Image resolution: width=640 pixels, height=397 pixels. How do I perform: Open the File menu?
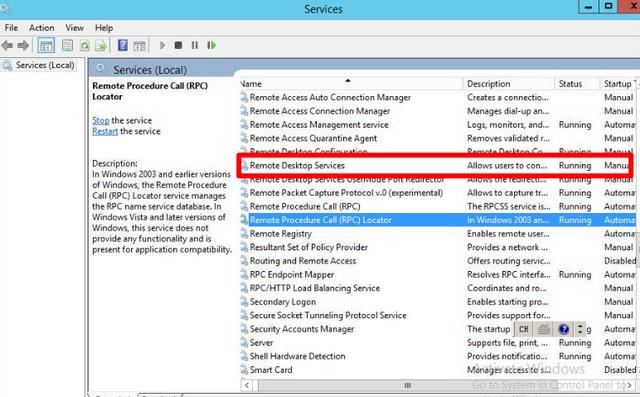11,28
